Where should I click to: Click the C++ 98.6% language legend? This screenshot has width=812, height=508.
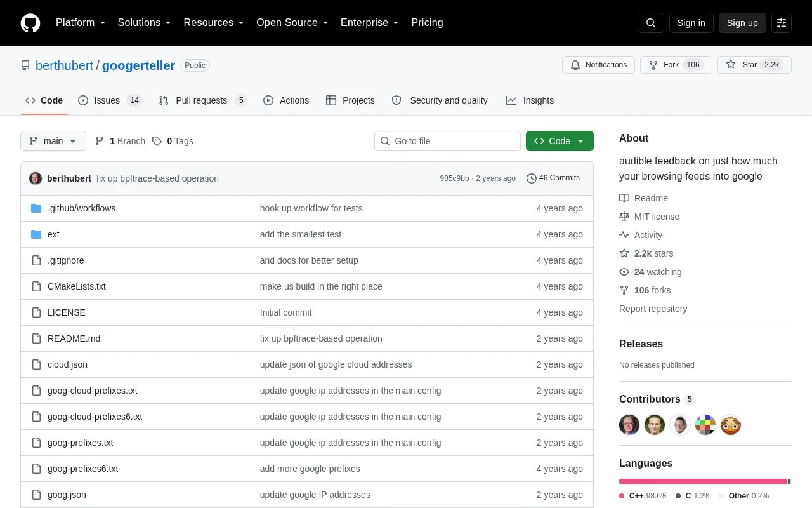[x=643, y=496]
